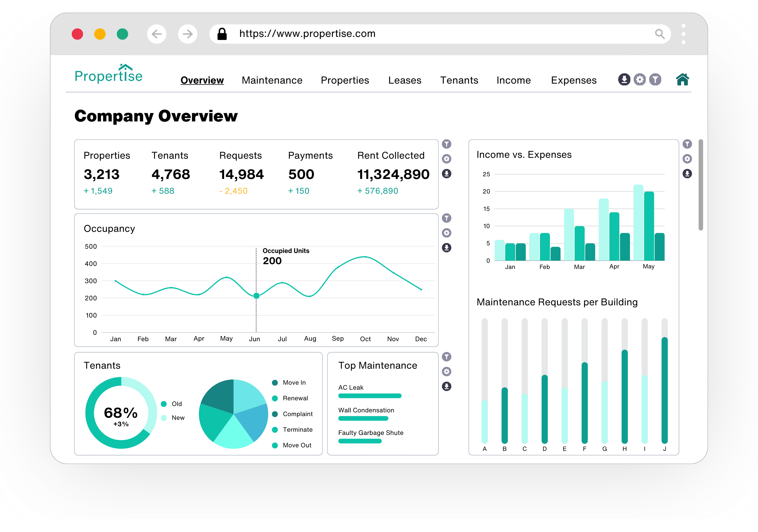The height and width of the screenshot is (532, 758).
Task: Click the home icon in navigation bar
Action: (x=682, y=80)
